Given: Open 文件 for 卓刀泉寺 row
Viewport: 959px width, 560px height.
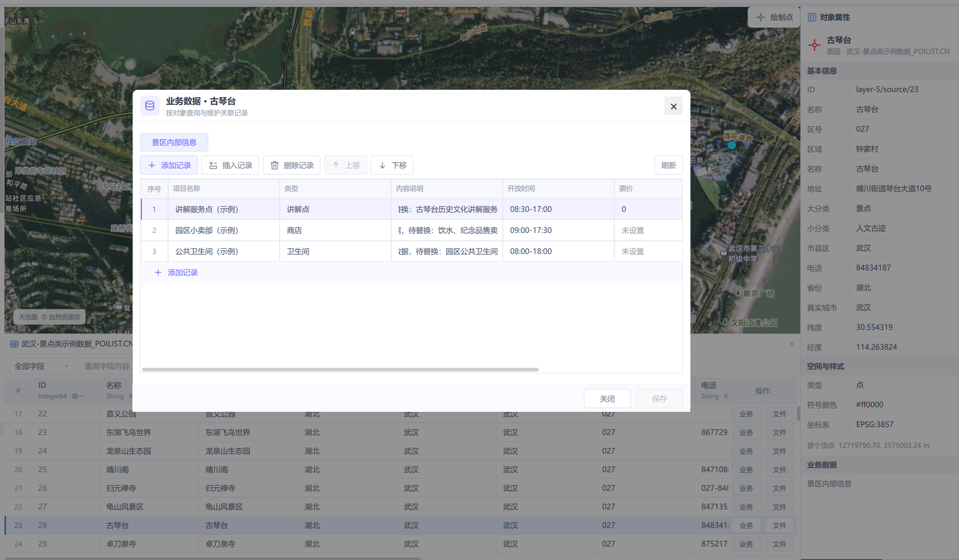Looking at the screenshot, I should 779,544.
